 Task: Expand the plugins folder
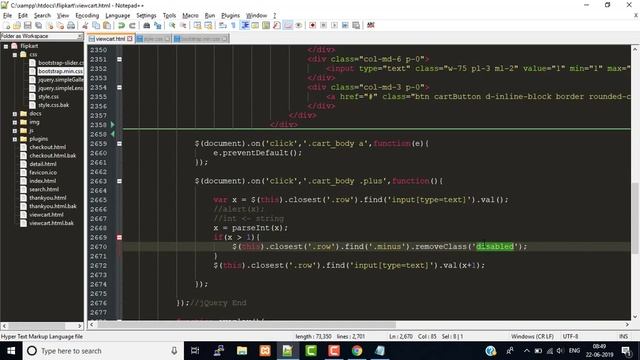(x=15, y=139)
